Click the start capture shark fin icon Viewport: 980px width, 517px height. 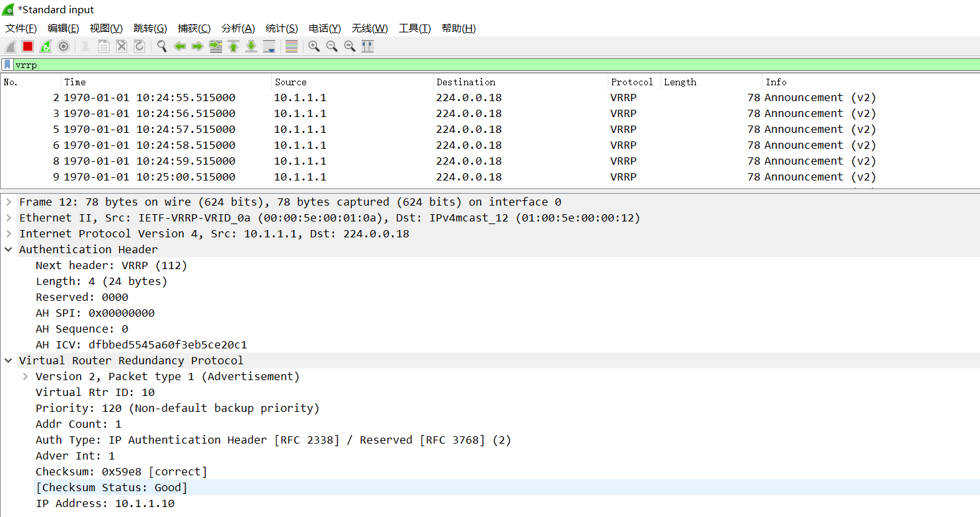(x=11, y=46)
